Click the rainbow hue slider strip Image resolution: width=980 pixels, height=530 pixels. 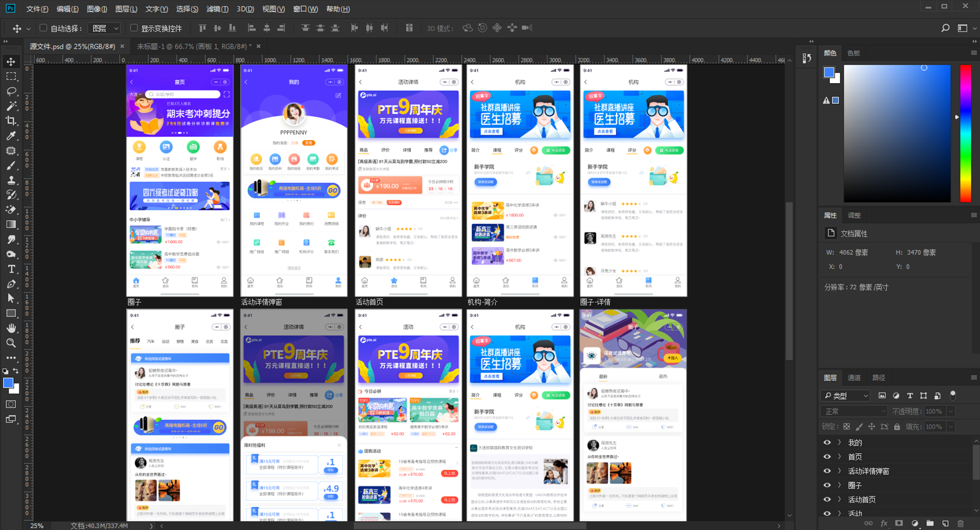(x=965, y=133)
